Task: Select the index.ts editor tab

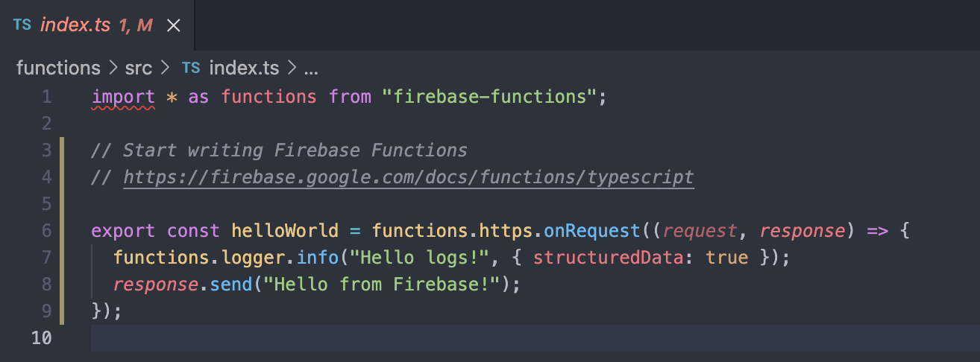Action: point(97,25)
